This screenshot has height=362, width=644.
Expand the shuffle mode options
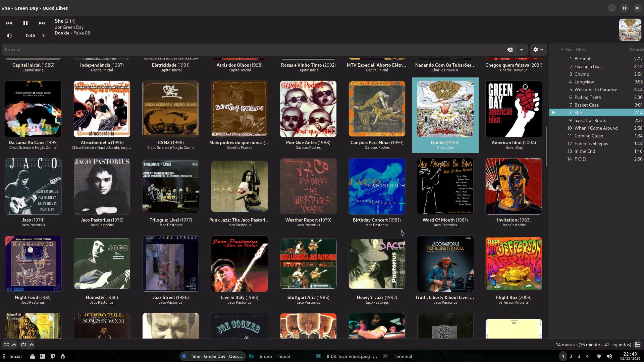click(x=14, y=345)
